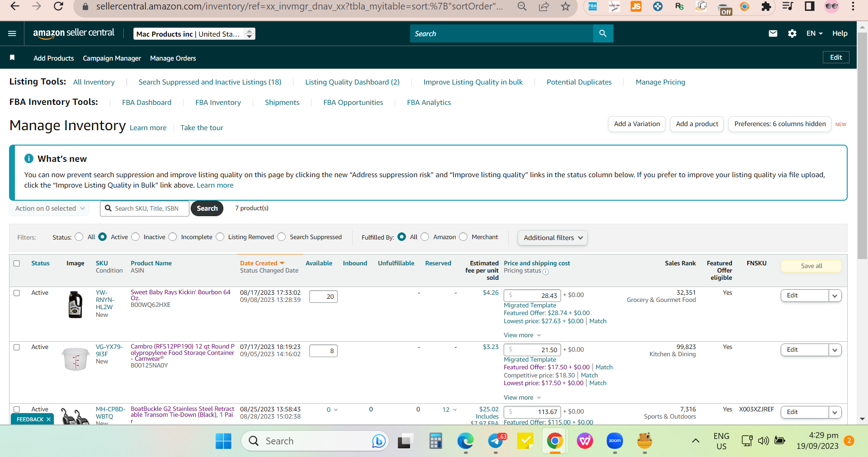This screenshot has width=868, height=457.
Task: Open the browser side panel icon
Action: (x=810, y=6)
